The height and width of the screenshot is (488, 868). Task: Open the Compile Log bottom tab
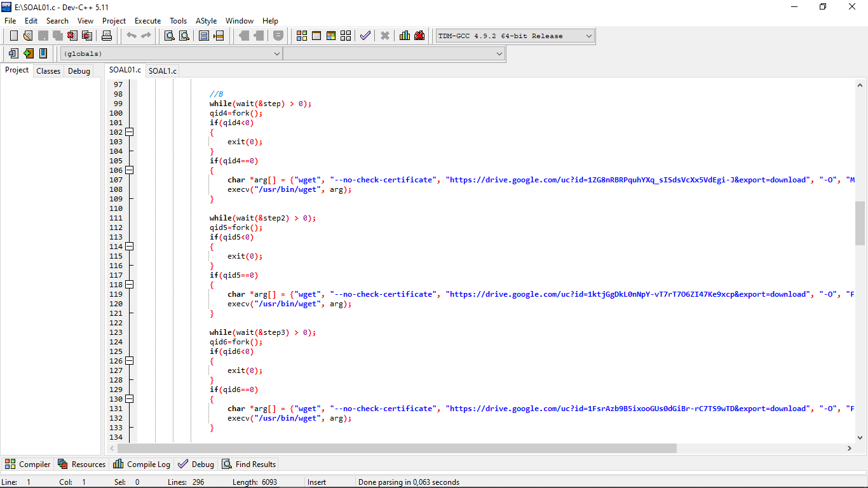[x=142, y=464]
